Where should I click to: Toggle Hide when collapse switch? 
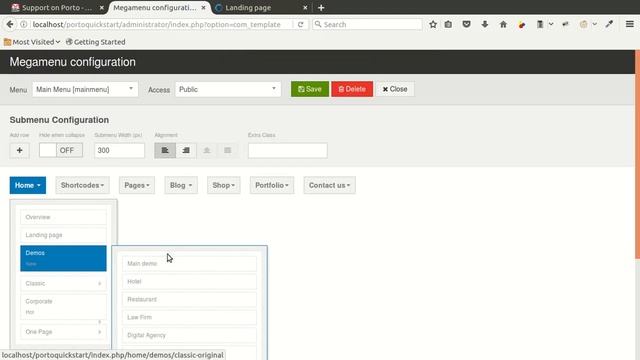(x=61, y=150)
